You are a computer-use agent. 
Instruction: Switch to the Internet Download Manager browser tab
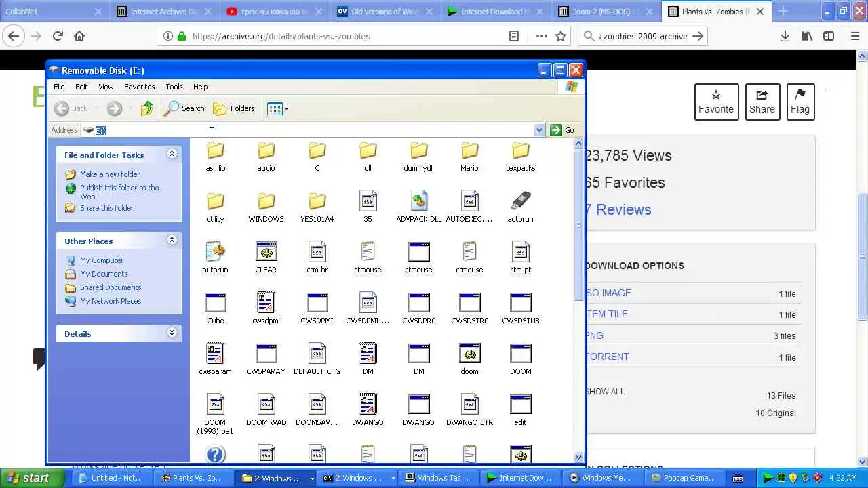click(494, 12)
